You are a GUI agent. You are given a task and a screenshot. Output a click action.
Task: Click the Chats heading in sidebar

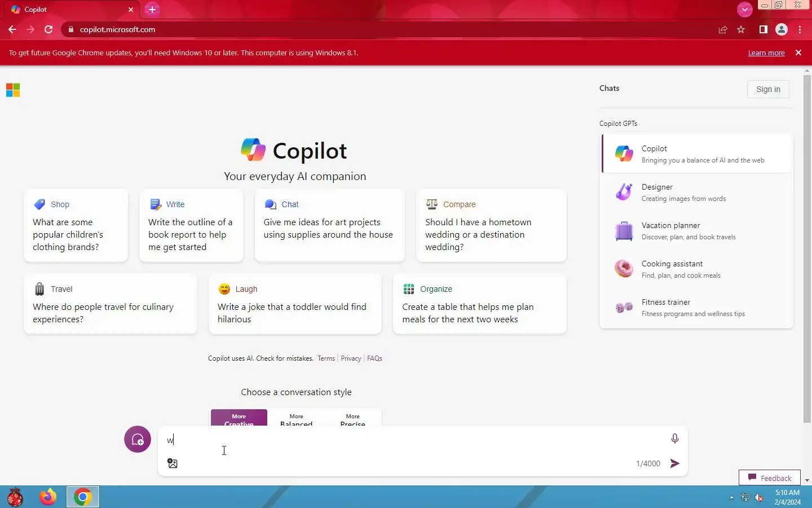click(x=609, y=88)
